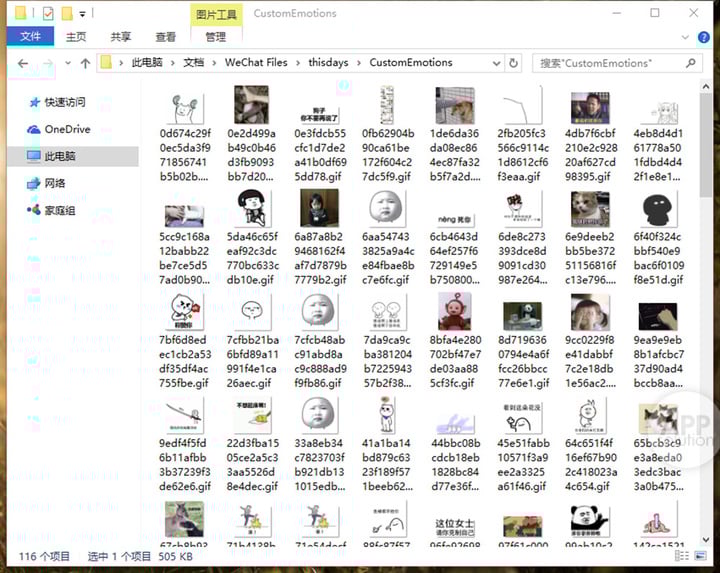Select file starting with 5da46c65f

click(252, 238)
